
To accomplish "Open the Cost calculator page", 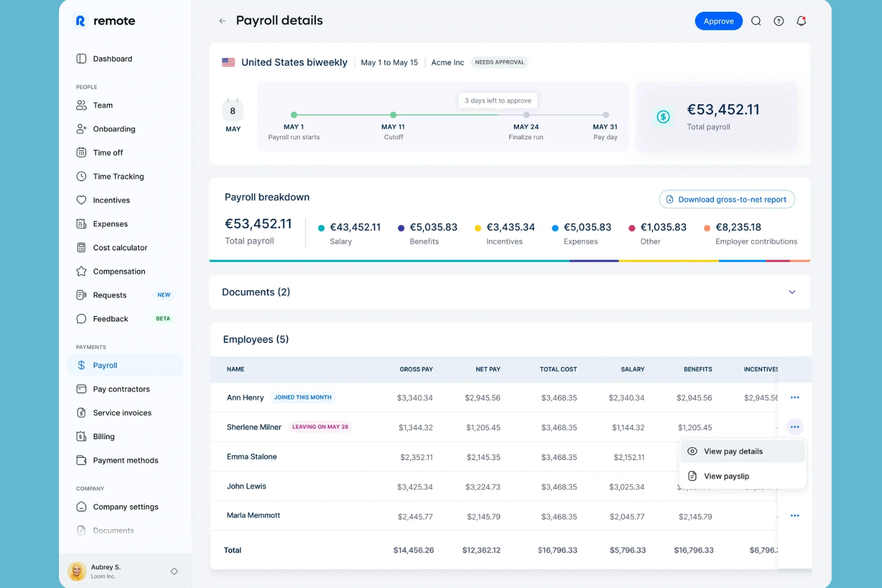I will (x=120, y=248).
